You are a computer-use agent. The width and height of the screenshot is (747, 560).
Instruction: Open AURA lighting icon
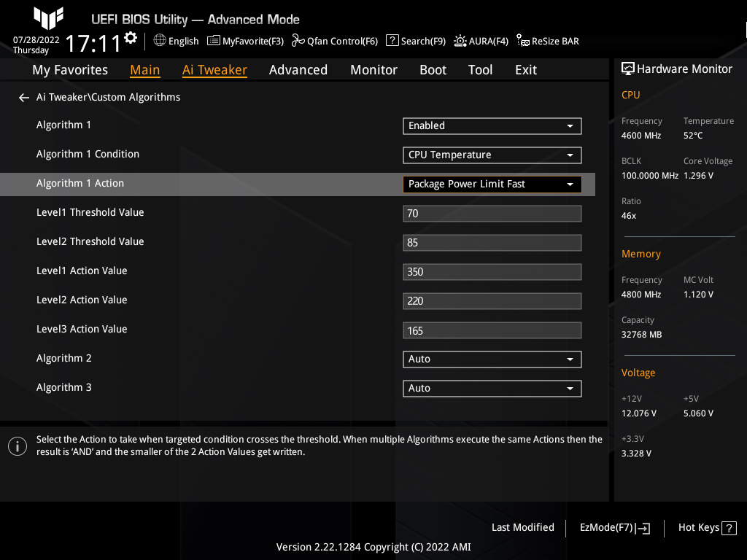[460, 41]
